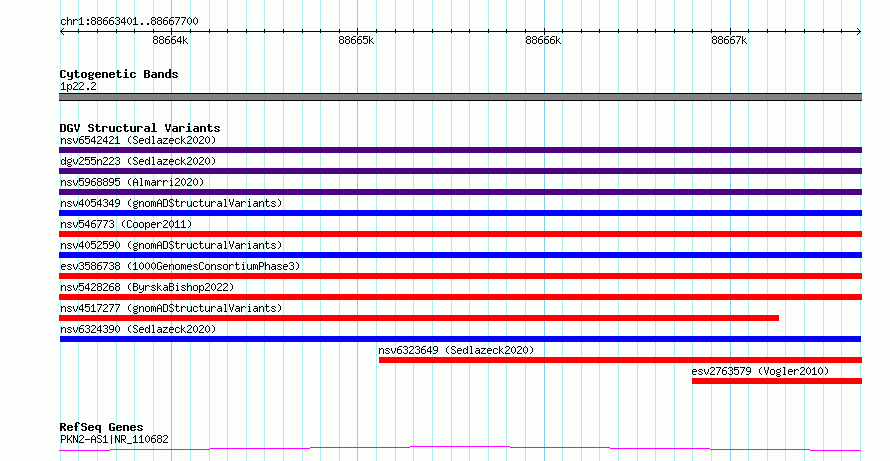890x461 pixels.
Task: Click the 88665k ruler marker
Action: [x=356, y=40]
